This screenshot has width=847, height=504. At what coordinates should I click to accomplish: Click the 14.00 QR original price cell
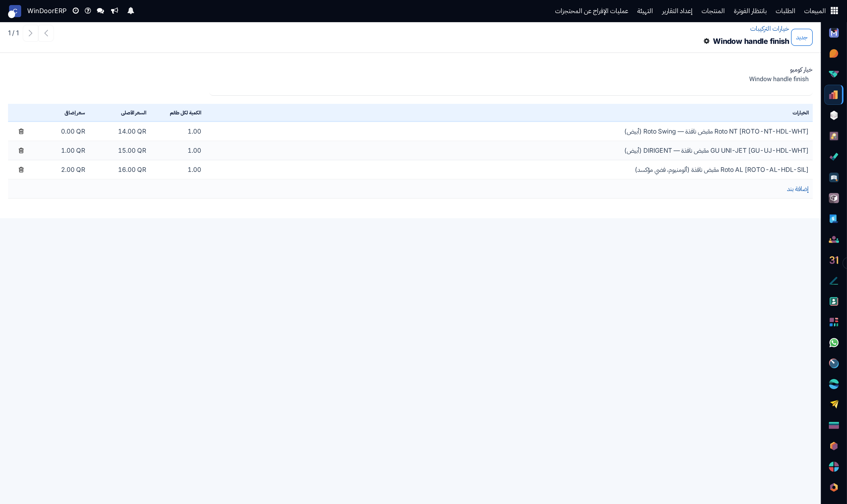click(132, 132)
